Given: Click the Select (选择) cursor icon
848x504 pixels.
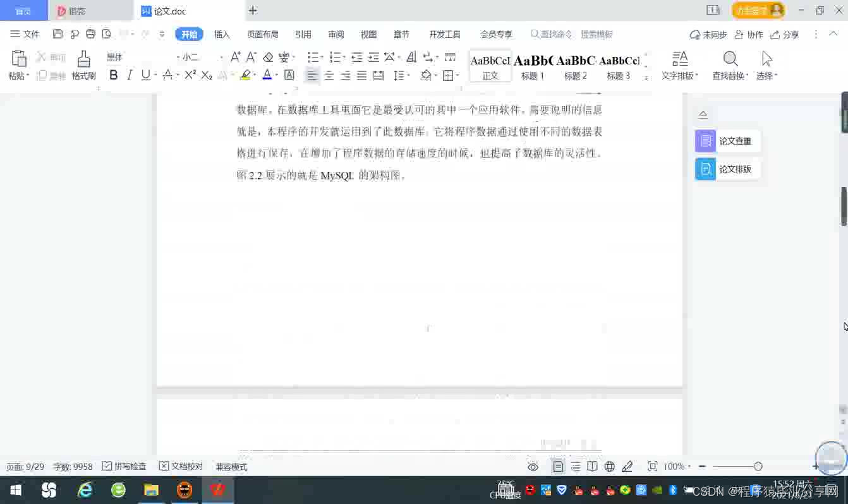Looking at the screenshot, I should tap(766, 59).
